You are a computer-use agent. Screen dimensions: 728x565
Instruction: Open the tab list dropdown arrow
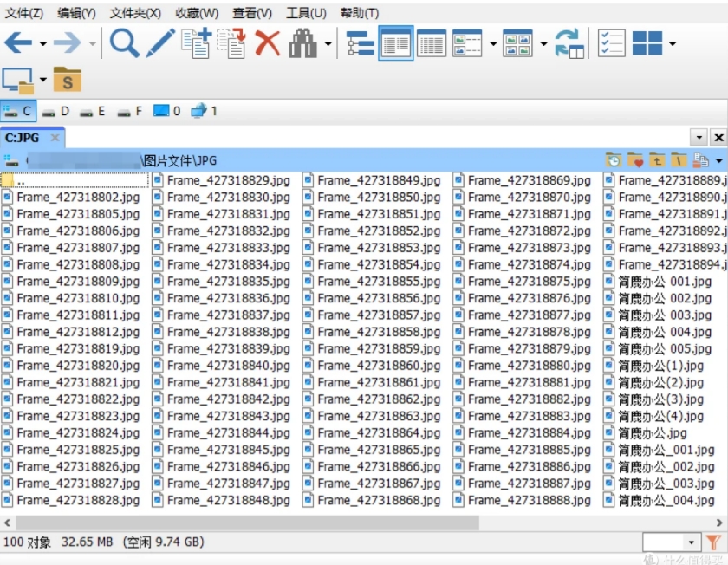pyautogui.click(x=699, y=138)
